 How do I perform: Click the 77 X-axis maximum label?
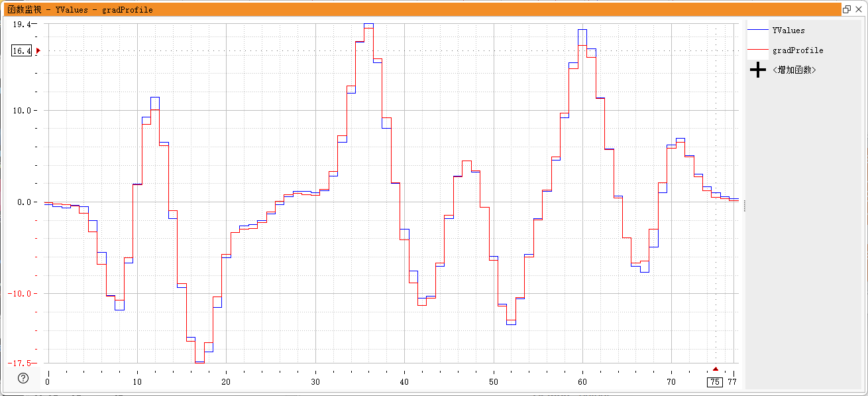pyautogui.click(x=732, y=382)
